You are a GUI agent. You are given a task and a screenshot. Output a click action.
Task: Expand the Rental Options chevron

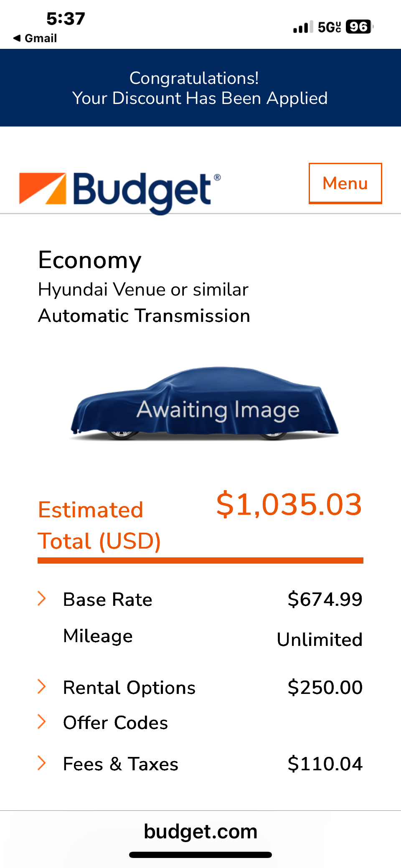click(41, 686)
